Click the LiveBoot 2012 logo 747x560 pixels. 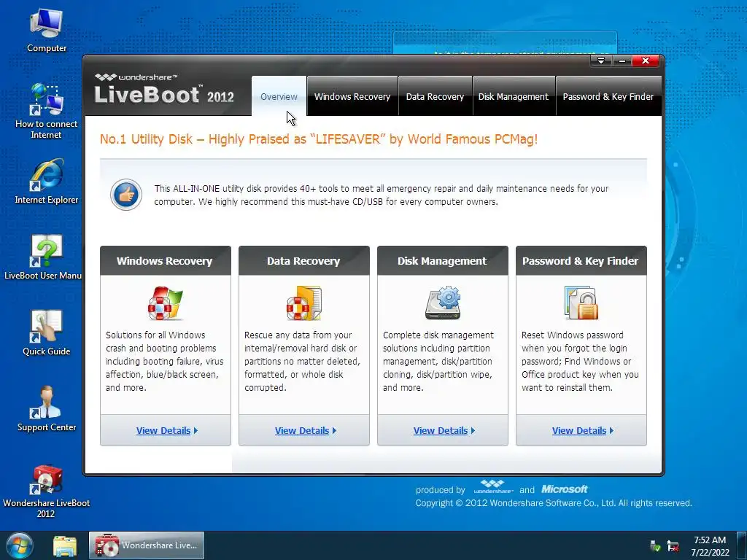[164, 89]
